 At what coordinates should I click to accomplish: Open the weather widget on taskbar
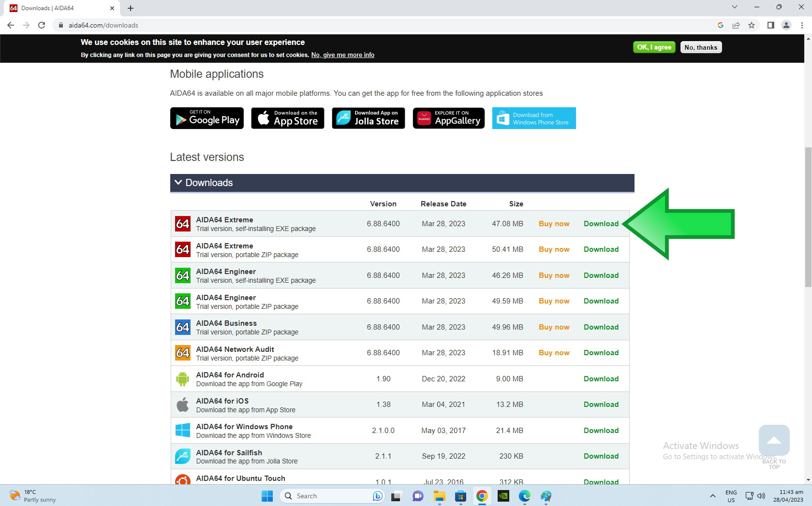(x=33, y=496)
